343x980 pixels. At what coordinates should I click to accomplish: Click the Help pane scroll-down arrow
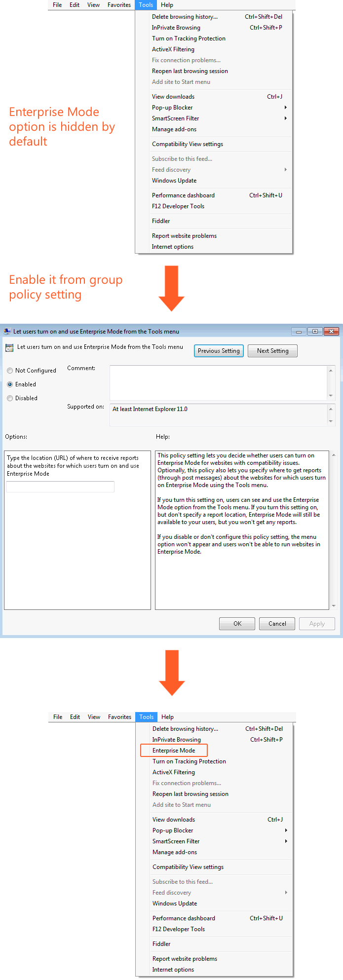point(334,605)
